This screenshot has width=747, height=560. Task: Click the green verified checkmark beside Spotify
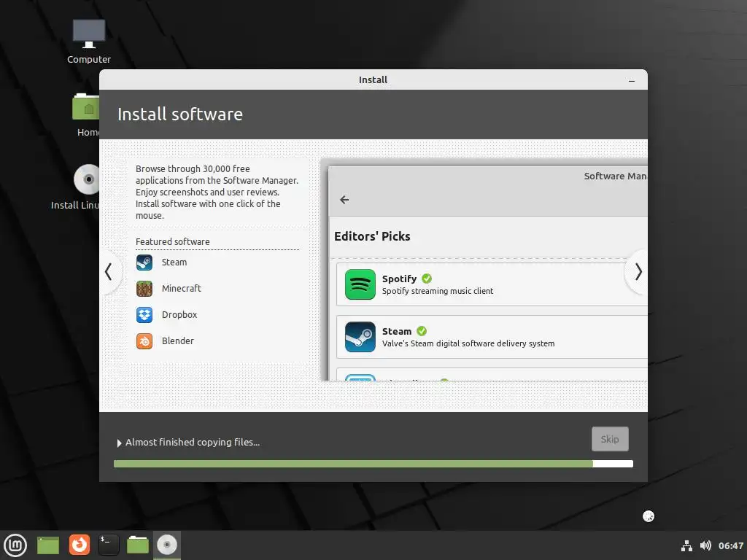coord(427,279)
